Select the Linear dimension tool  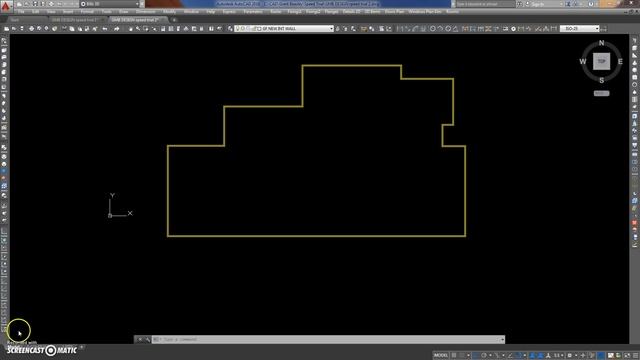(x=400, y=29)
